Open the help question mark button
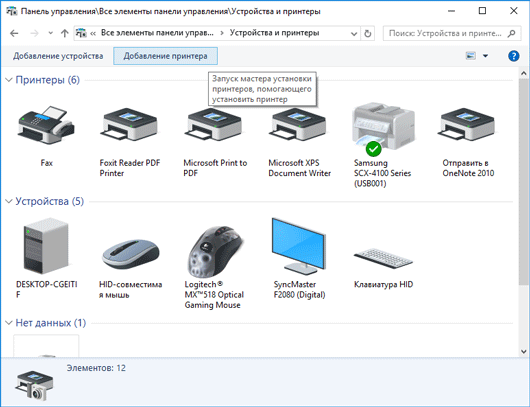This screenshot has height=407, width=530. point(513,56)
